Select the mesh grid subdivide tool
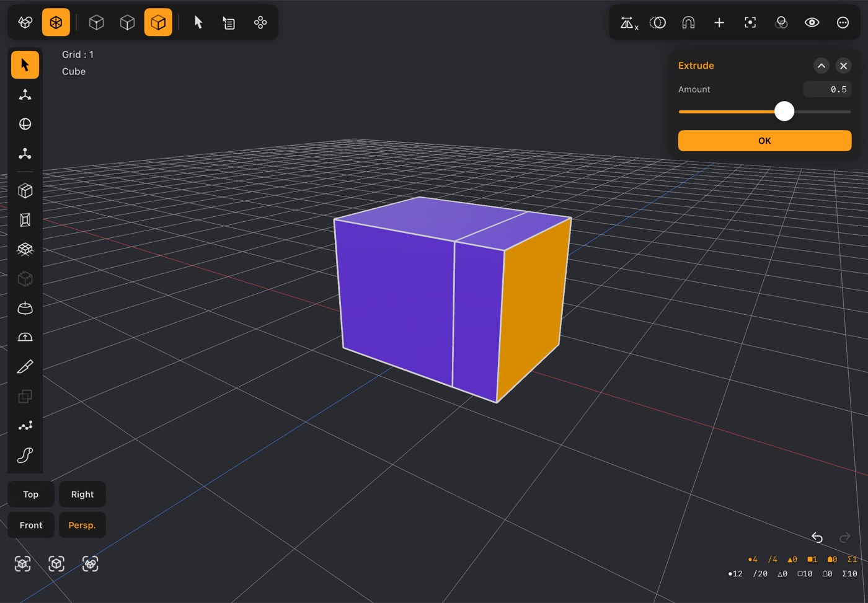Screen dimensions: 868x603 25,249
